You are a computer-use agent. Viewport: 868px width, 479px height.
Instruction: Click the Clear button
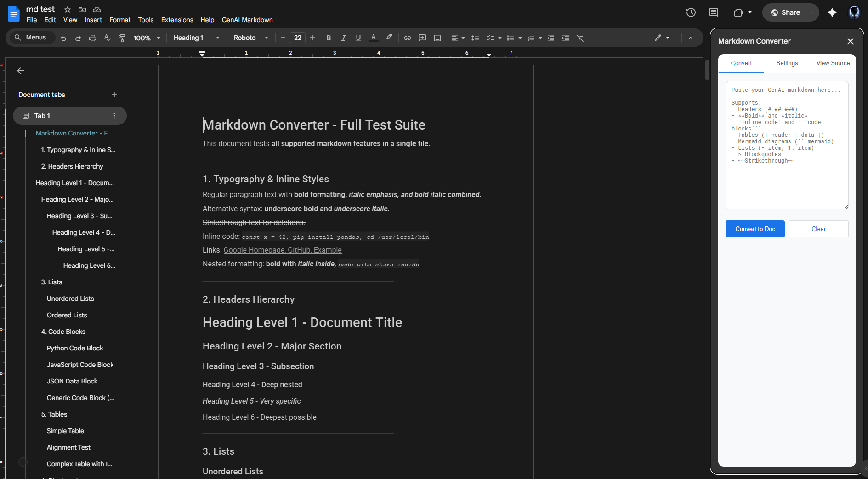(818, 229)
